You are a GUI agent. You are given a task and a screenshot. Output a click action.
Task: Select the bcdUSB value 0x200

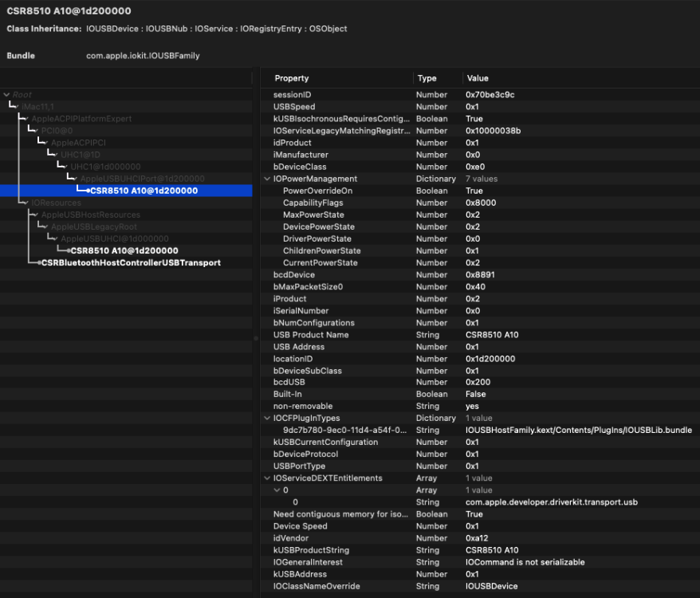(x=478, y=382)
